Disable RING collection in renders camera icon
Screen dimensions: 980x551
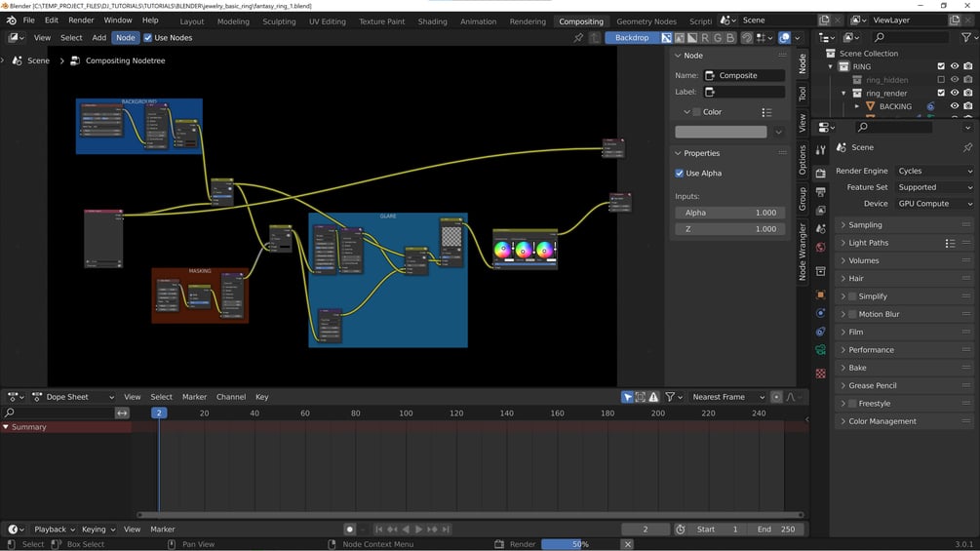click(x=967, y=66)
